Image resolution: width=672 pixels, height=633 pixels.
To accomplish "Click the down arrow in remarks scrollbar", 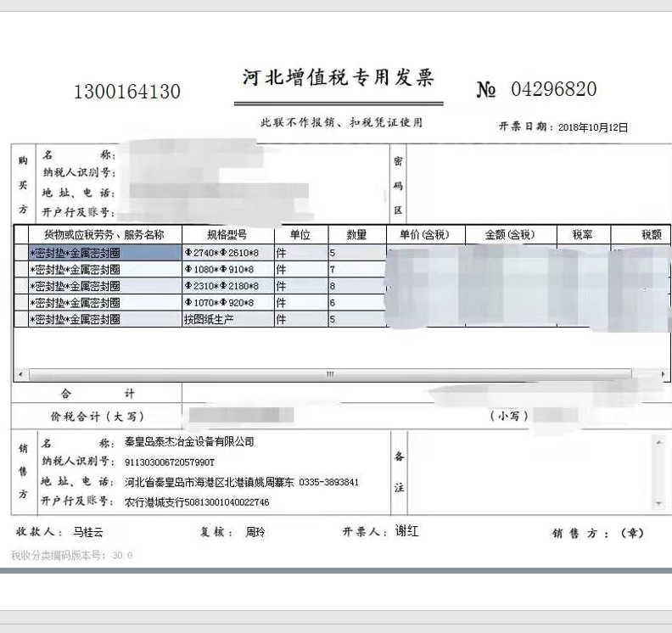I will [658, 504].
